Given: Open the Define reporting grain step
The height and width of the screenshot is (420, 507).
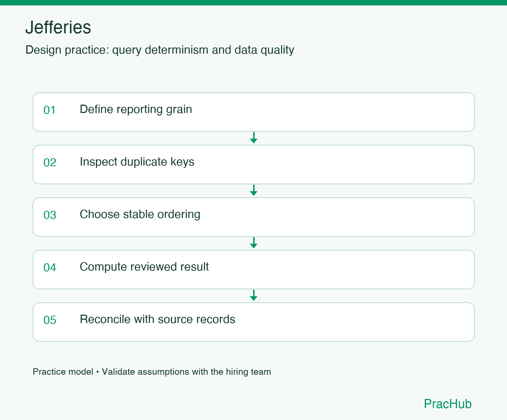Looking at the screenshot, I should coord(253,112).
